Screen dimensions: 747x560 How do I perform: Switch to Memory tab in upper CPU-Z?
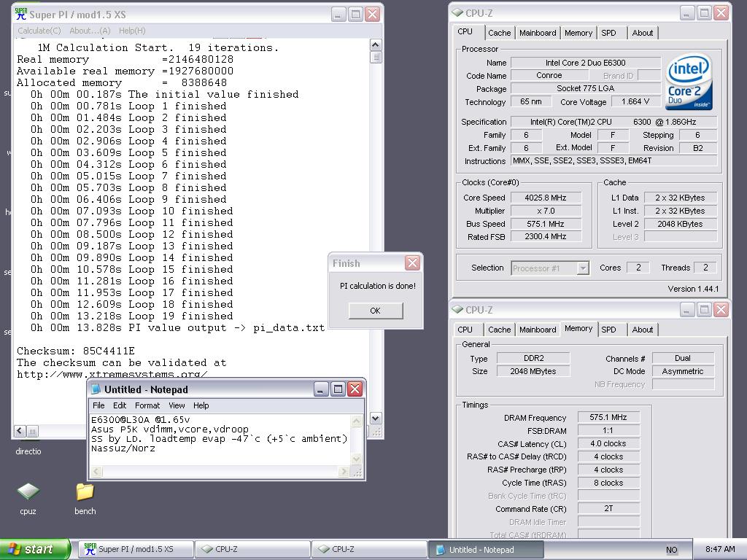(578, 33)
